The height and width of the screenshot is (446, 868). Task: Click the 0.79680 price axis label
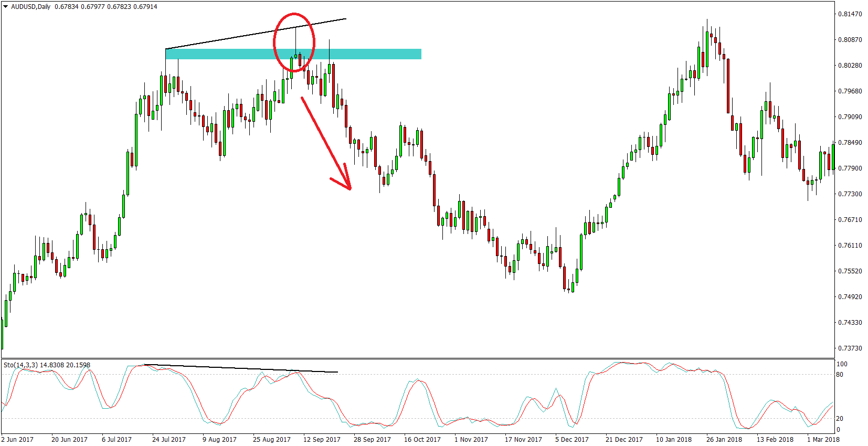pyautogui.click(x=850, y=91)
